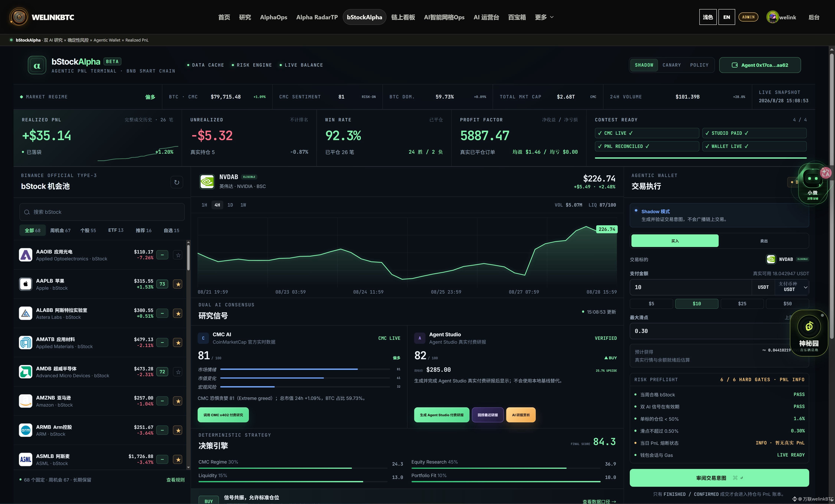Go to 链上看板 navigation item
The height and width of the screenshot is (504, 835).
[x=403, y=17]
